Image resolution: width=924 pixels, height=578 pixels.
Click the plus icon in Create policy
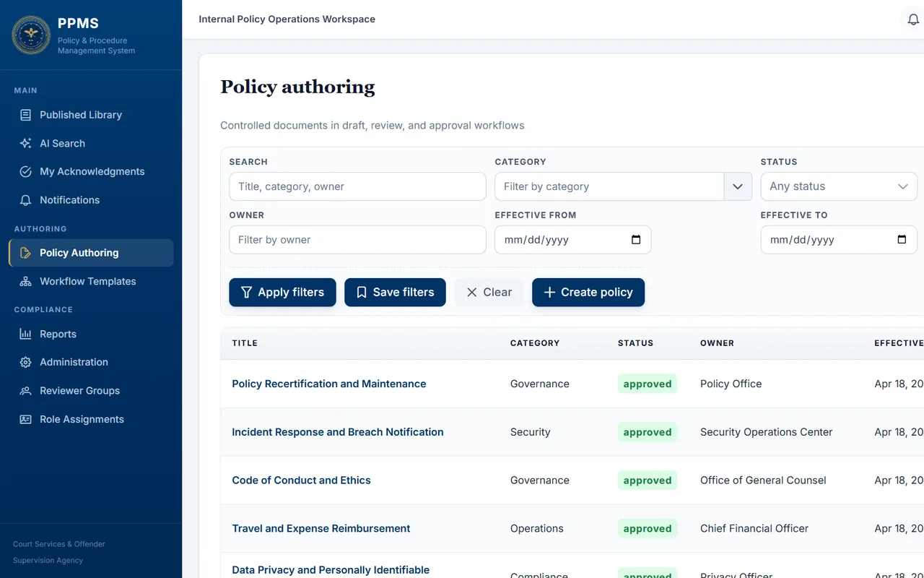click(x=549, y=292)
